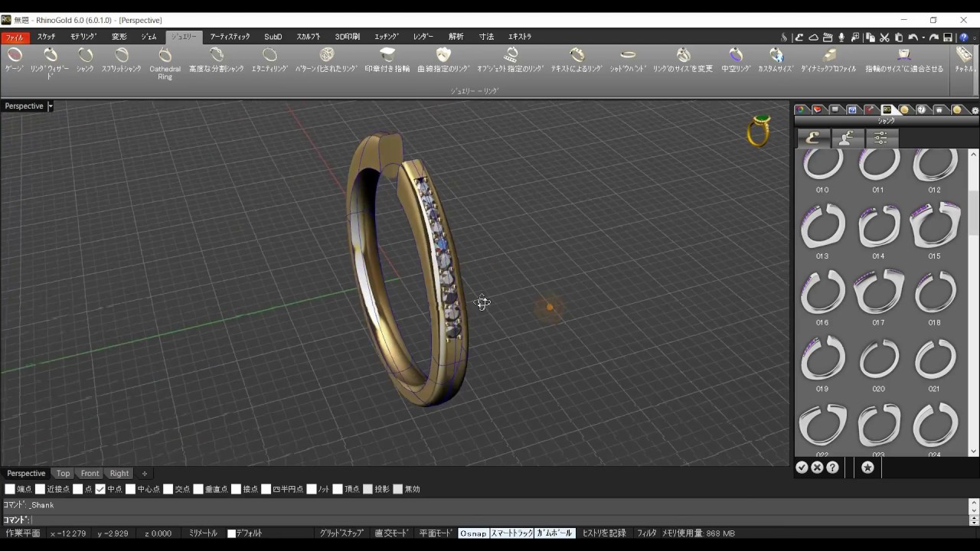Click the 平面モード status bar button

tap(435, 533)
